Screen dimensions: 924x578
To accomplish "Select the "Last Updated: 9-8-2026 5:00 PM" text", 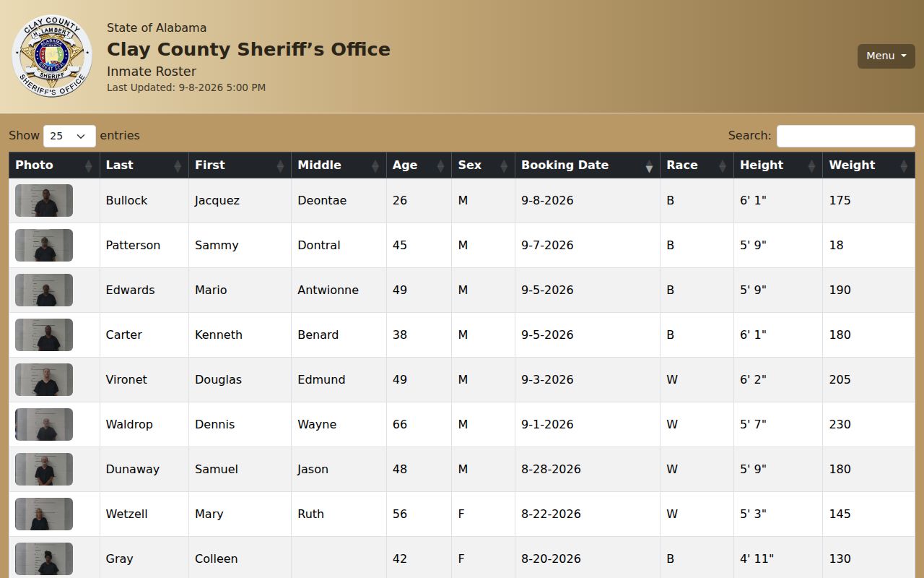I will click(x=186, y=88).
